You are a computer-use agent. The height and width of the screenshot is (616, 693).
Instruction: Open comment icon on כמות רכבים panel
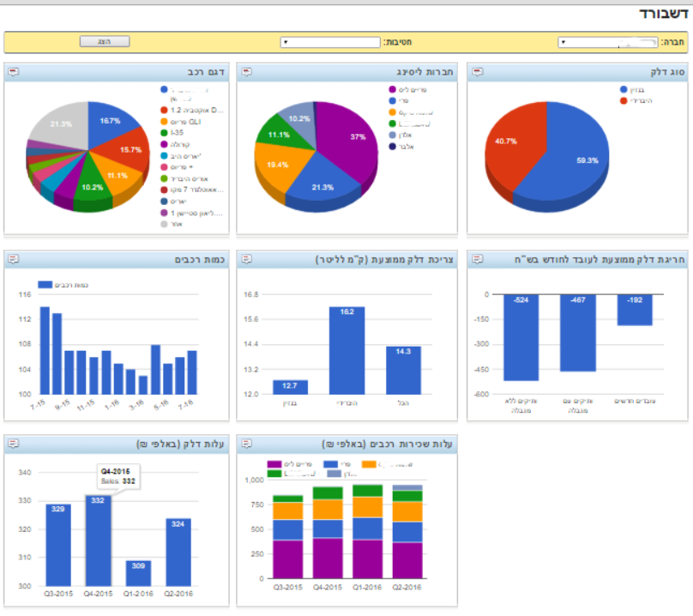point(14,259)
